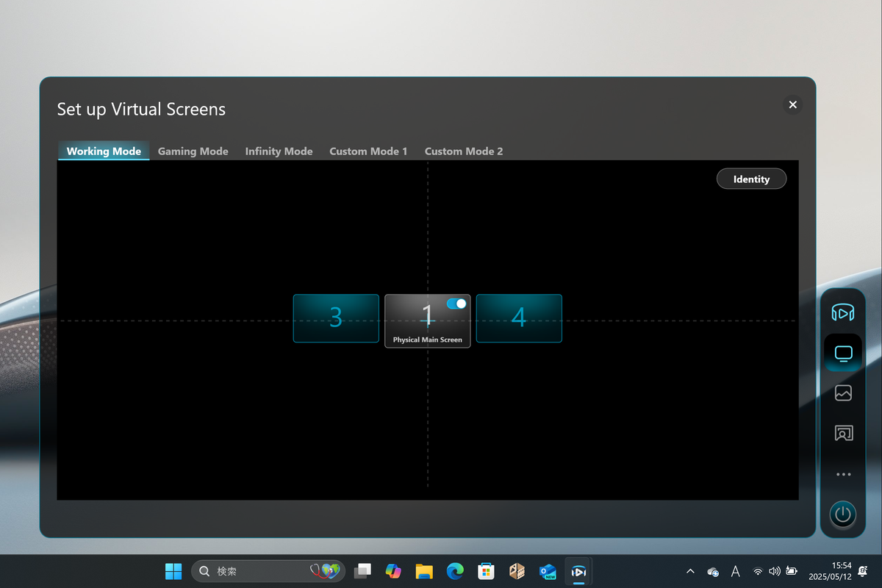Open the image wallpaper icon in sidebar
Screen dimensions: 882x588
point(842,393)
